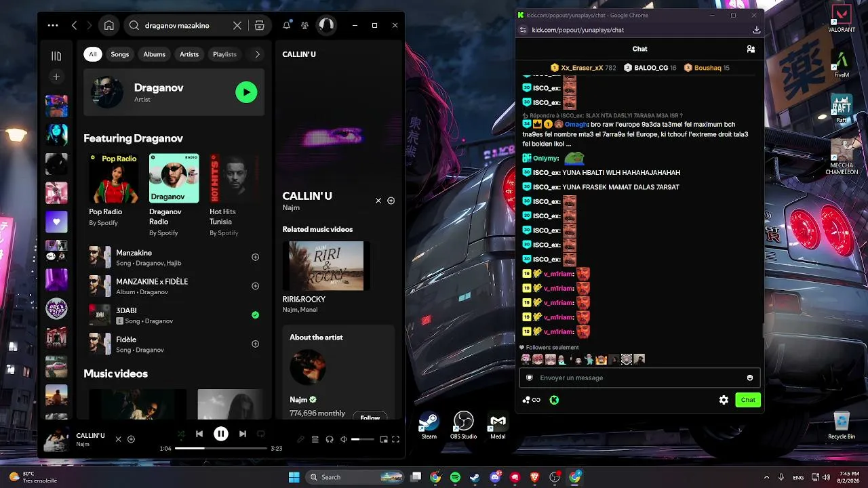Open Kick chat settings gear
This screenshot has width=868, height=488.
coord(724,400)
